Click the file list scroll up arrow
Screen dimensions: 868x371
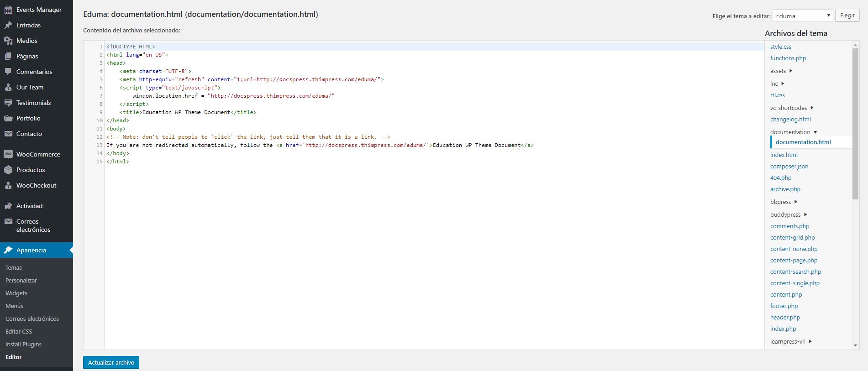click(x=855, y=45)
